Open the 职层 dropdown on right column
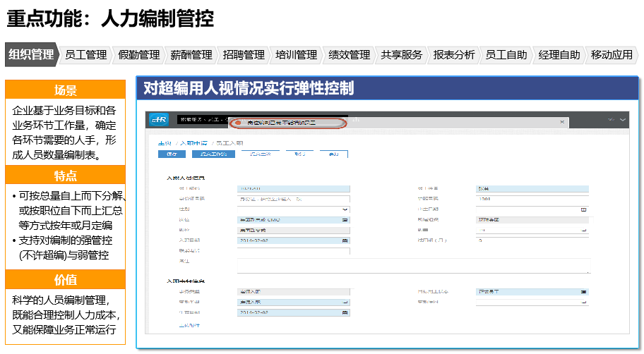 [583, 230]
